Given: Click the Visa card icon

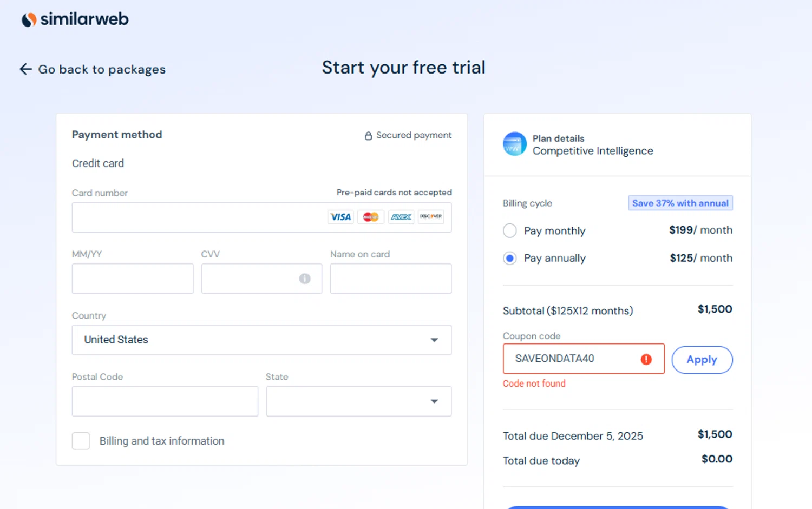Looking at the screenshot, I should pos(340,217).
